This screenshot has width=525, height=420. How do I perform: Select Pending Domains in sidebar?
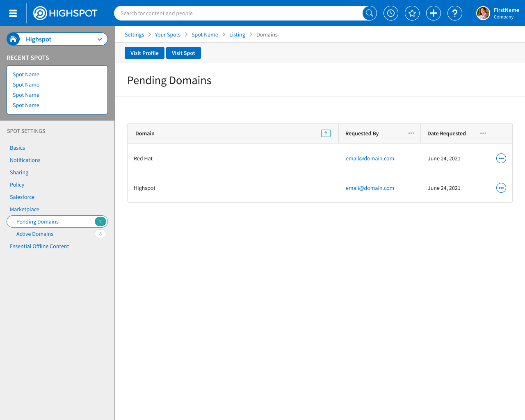[57, 221]
